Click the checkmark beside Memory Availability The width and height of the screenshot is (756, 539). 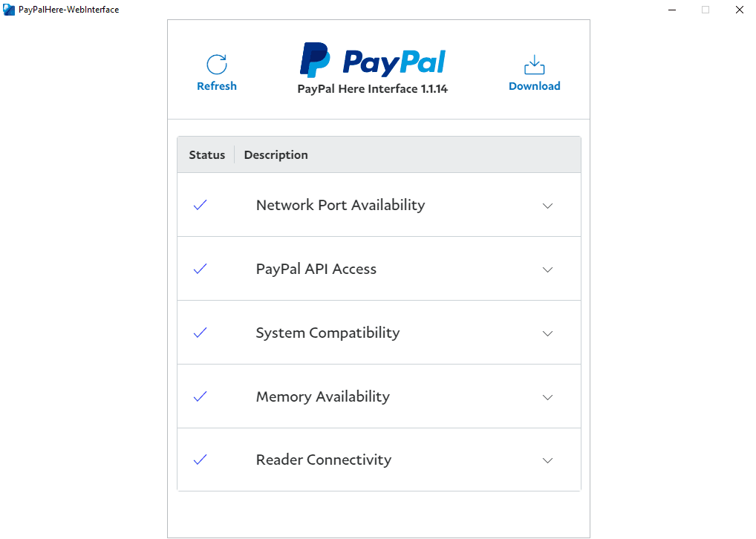pos(200,396)
